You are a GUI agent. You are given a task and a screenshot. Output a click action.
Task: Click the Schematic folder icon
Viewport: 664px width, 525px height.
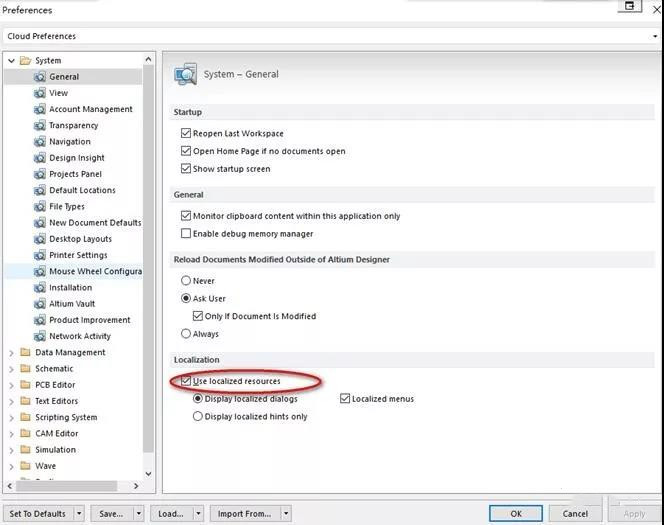[25, 368]
